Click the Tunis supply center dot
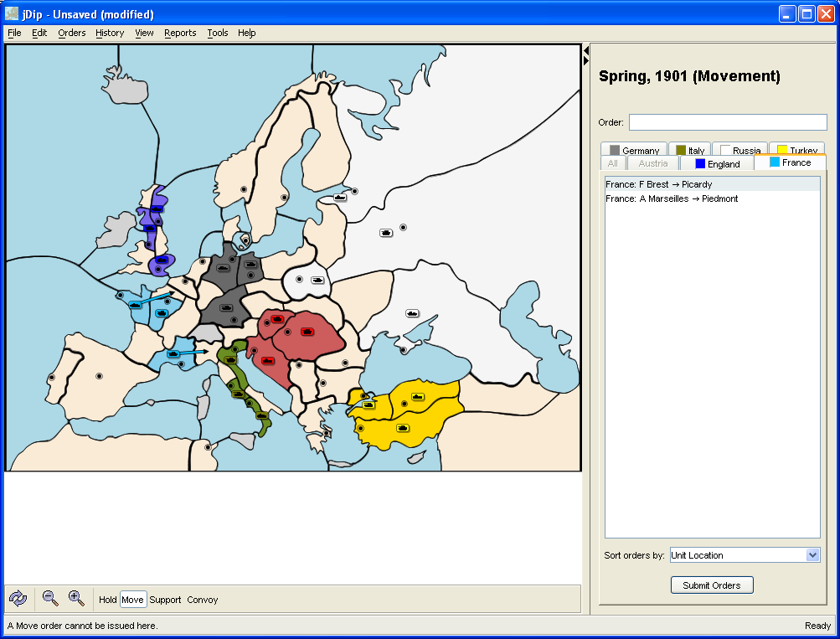Screen dimensions: 840x639 click(x=208, y=447)
